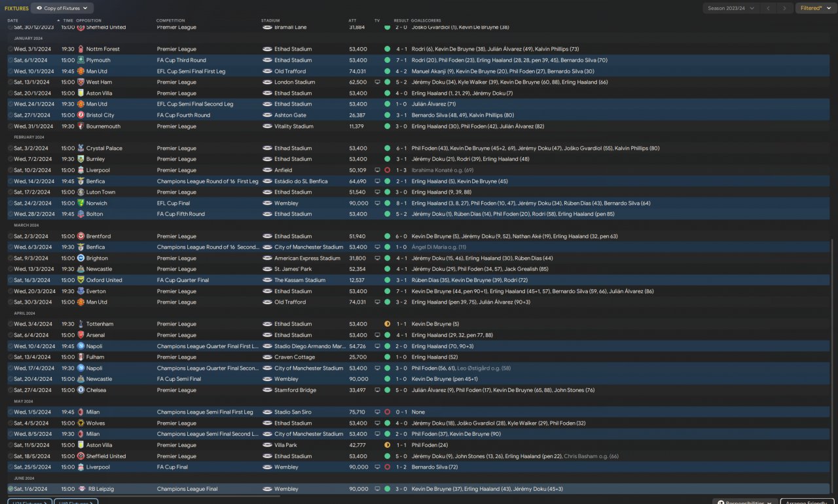The image size is (838, 504).
Task: Click the Estádio do SL Benfica stadium link
Action: point(302,181)
